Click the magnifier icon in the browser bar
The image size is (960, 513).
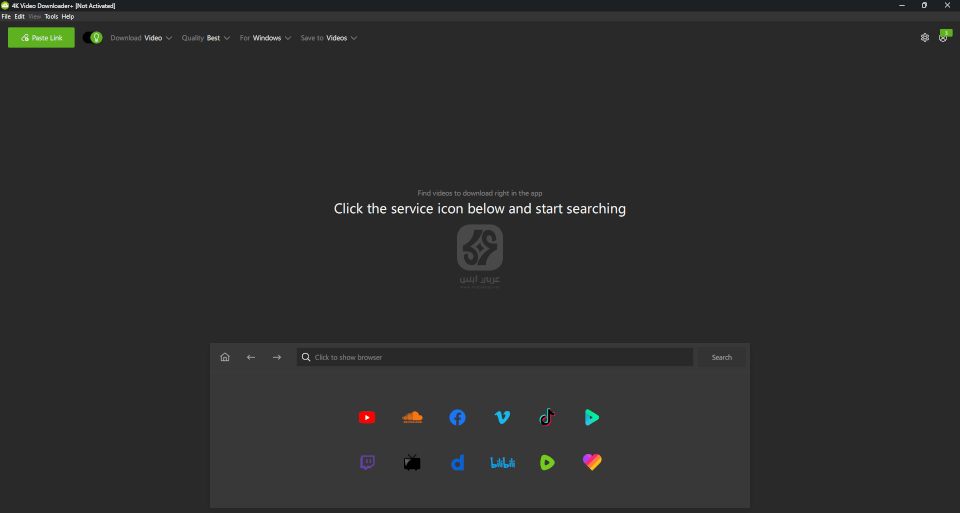[306, 357]
